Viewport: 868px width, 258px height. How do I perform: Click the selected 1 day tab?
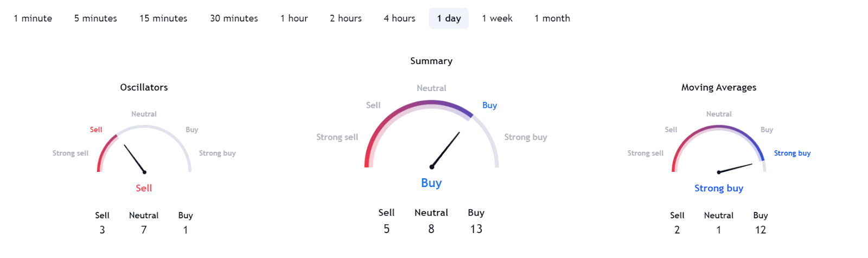point(449,18)
